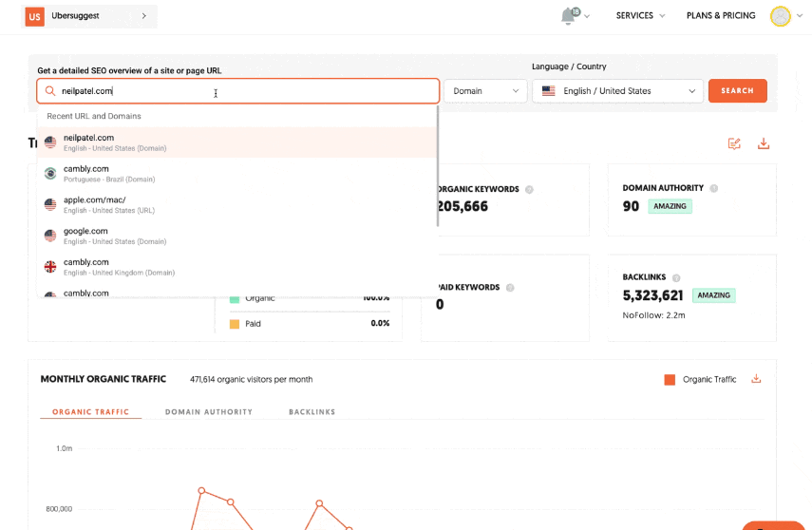
Task: Click the orange Paid color swatch
Action: [235, 324]
